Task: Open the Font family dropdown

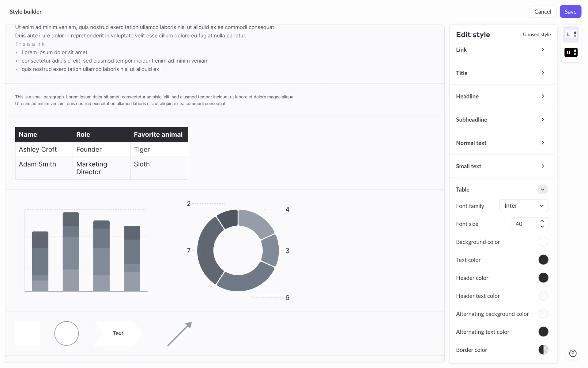Action: coord(524,206)
